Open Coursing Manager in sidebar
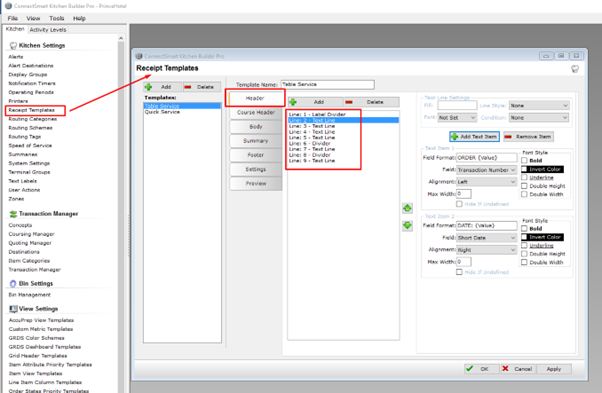 click(x=31, y=234)
